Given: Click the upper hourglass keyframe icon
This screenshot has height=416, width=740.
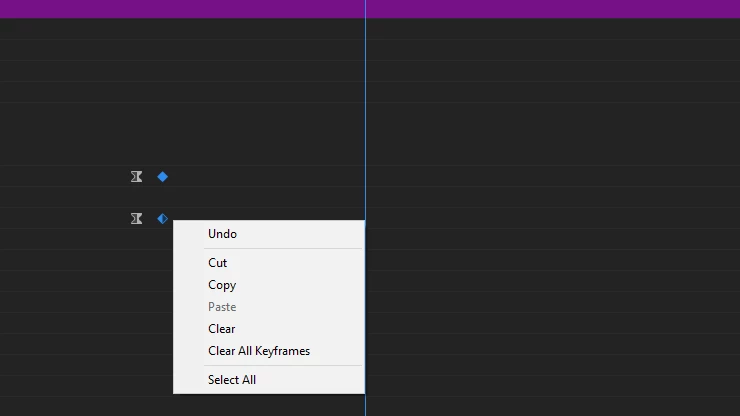Looking at the screenshot, I should pos(136,177).
